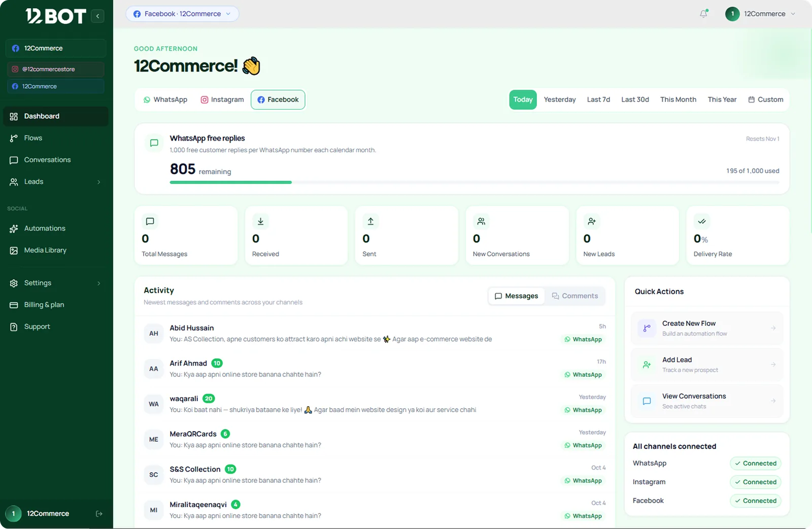The height and width of the screenshot is (529, 812).
Task: Click the WhatsApp tag on Abid Hussain row
Action: pyautogui.click(x=583, y=340)
